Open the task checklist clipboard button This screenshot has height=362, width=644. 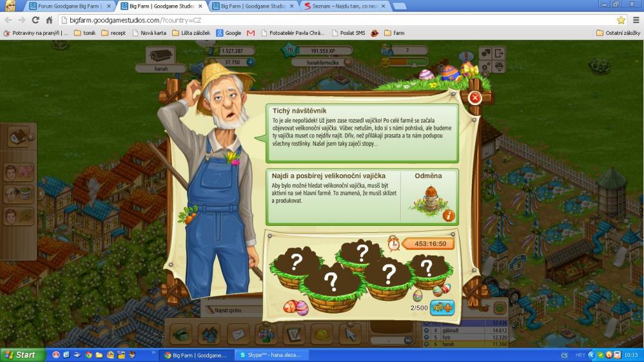(x=294, y=334)
